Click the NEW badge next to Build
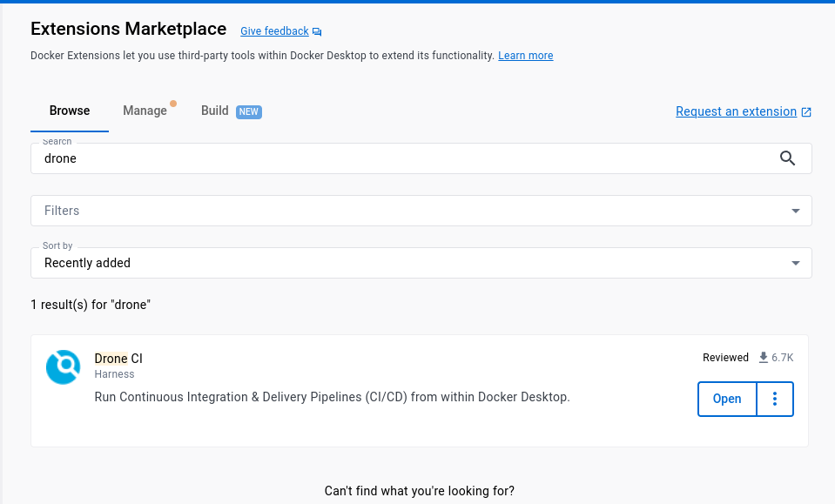835x504 pixels. (249, 111)
